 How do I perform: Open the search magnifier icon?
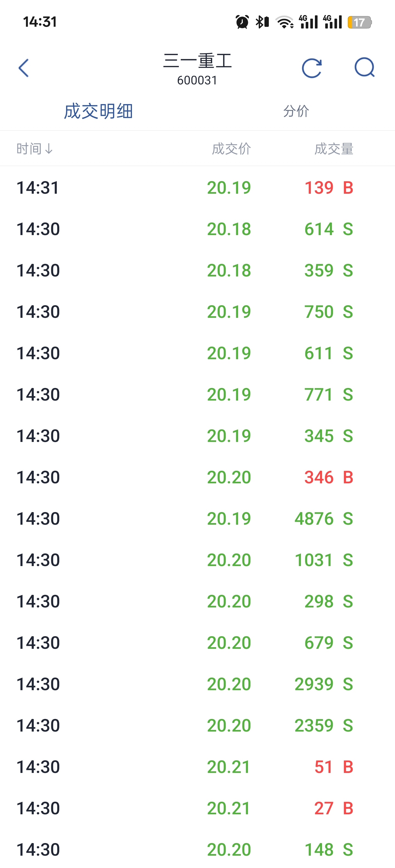coord(365,67)
